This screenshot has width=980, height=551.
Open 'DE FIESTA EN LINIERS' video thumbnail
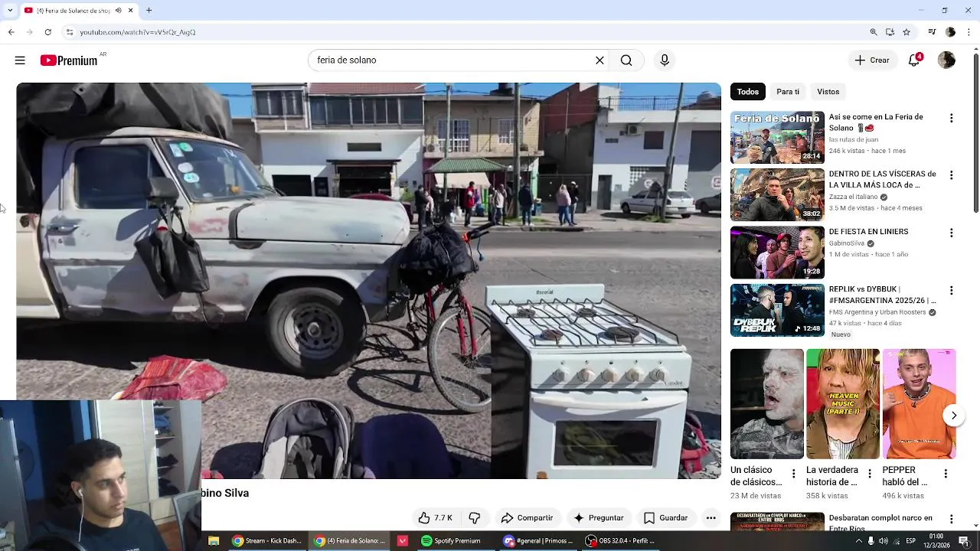(x=777, y=253)
